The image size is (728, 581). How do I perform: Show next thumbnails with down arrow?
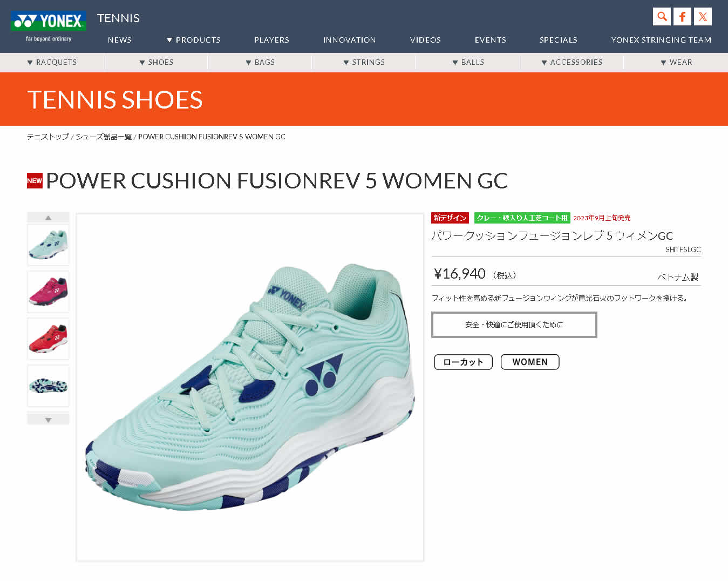(x=48, y=419)
